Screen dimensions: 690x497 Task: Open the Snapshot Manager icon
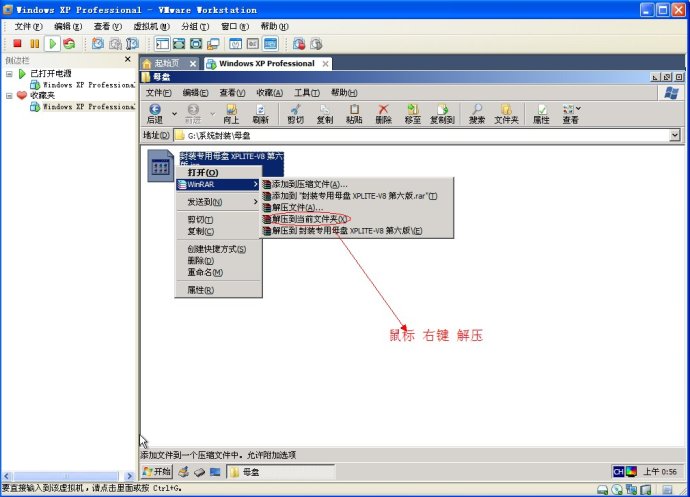point(132,44)
